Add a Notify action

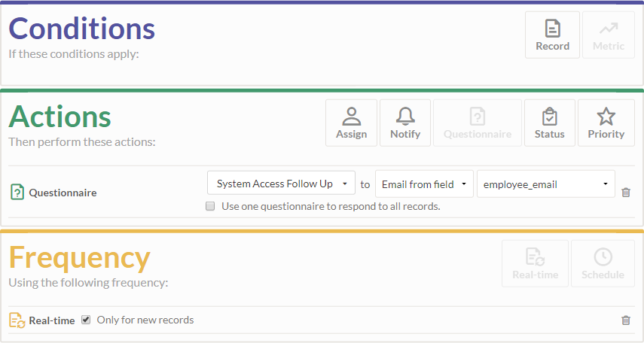pos(405,123)
